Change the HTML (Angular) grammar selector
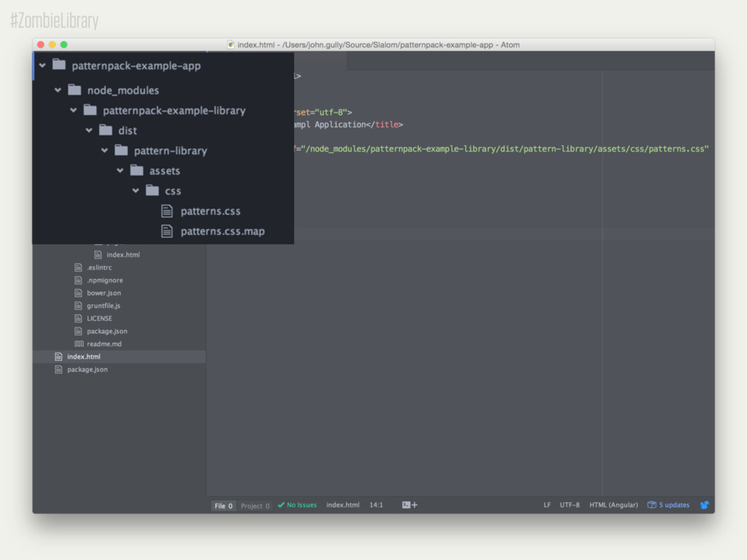Image resolution: width=747 pixels, height=560 pixels. tap(614, 505)
